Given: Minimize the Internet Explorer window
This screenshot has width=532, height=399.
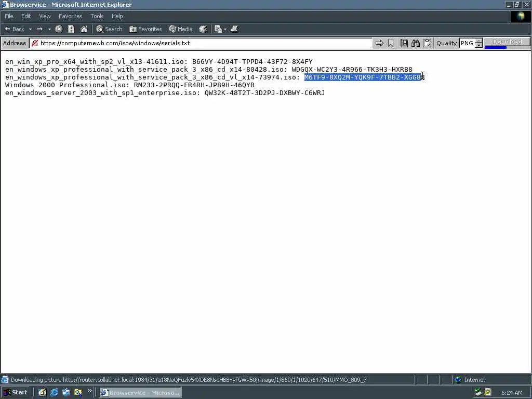Looking at the screenshot, I should (x=509, y=4).
